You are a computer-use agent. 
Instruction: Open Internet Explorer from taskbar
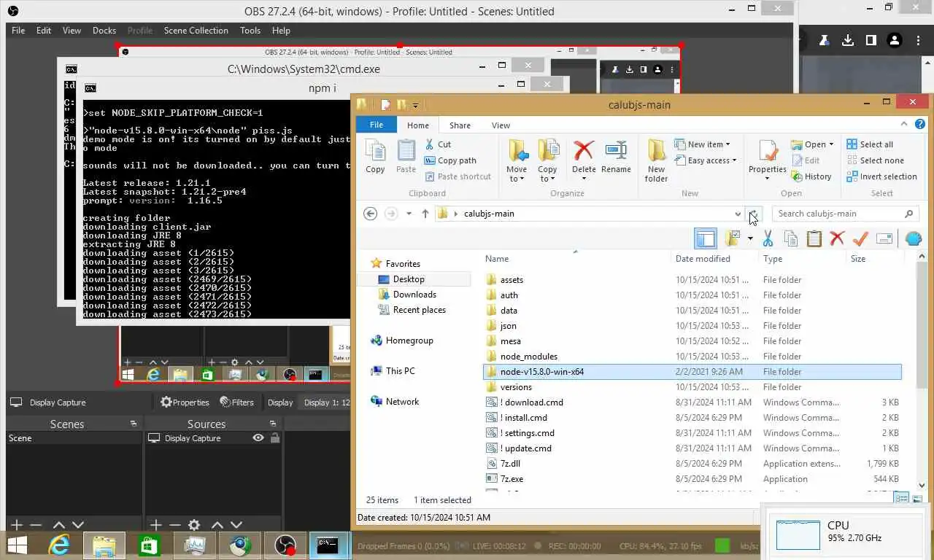tap(59, 545)
